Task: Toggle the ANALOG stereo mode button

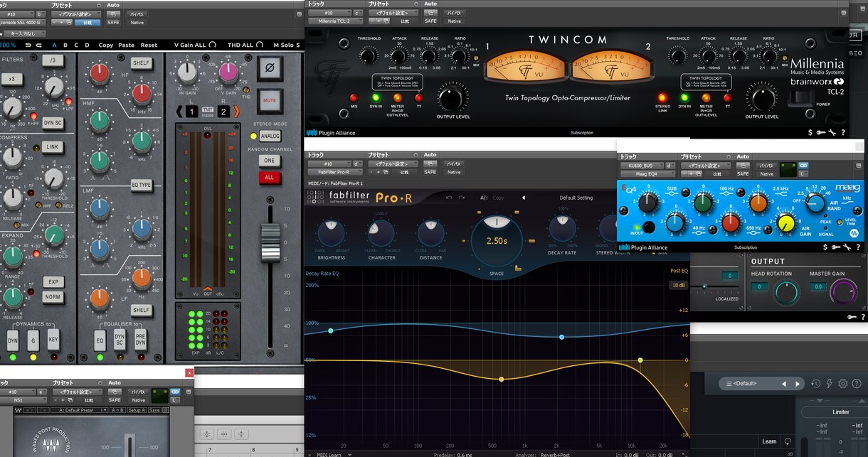Action: click(x=270, y=136)
